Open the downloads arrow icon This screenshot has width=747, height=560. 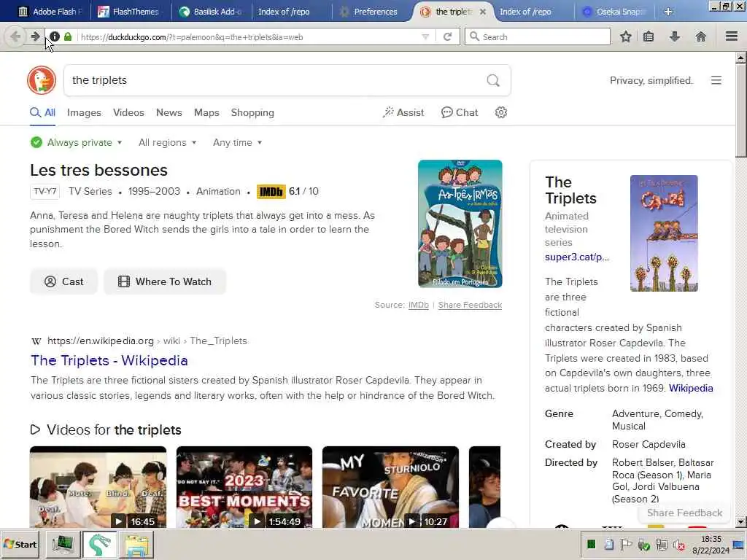click(675, 36)
